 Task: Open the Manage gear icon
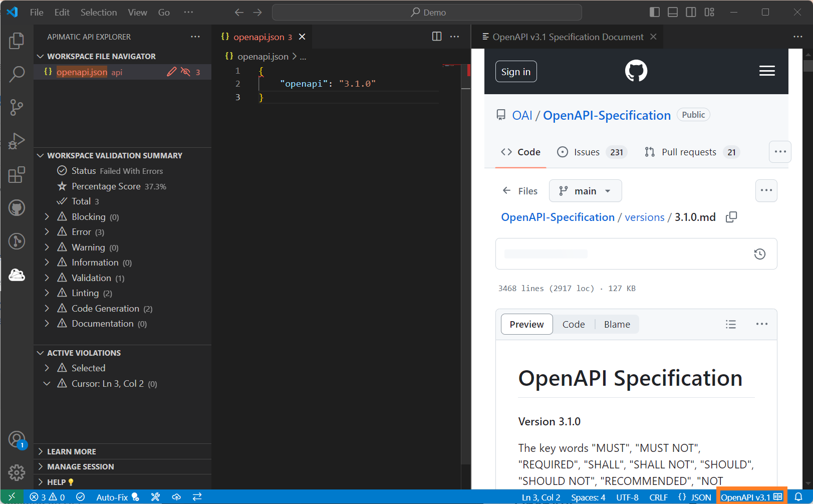tap(17, 472)
